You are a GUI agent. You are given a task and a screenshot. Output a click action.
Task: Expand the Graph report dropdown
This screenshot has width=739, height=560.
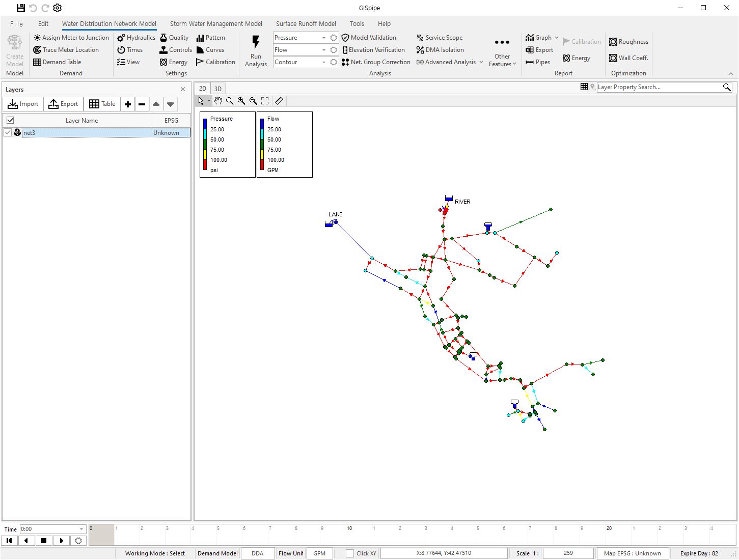(x=556, y=38)
